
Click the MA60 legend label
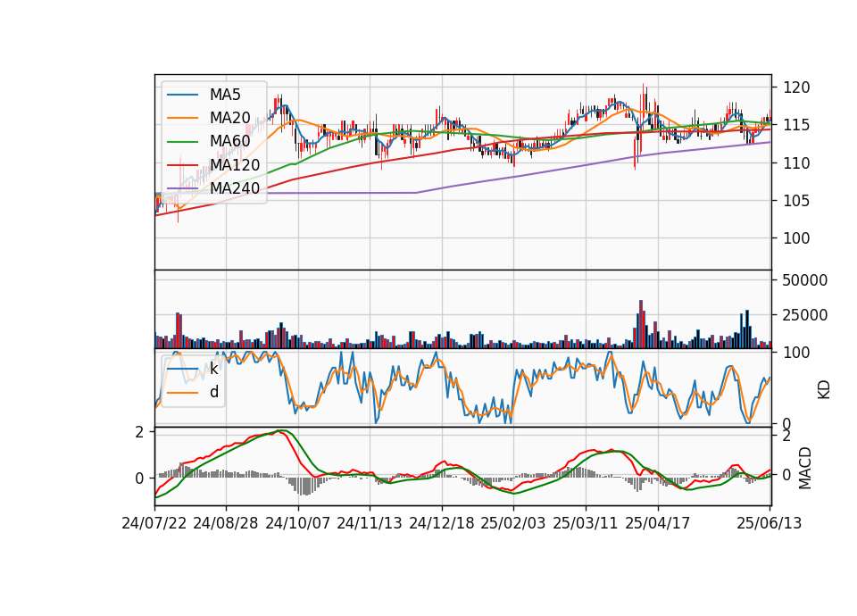[x=229, y=141]
